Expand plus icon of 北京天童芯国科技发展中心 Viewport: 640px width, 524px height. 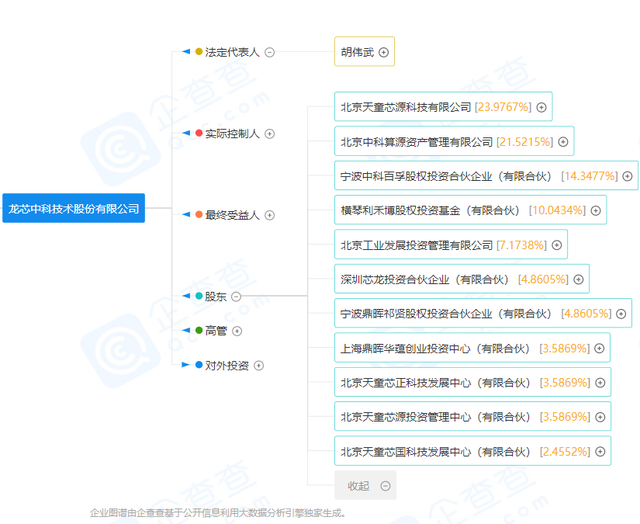[x=599, y=451]
